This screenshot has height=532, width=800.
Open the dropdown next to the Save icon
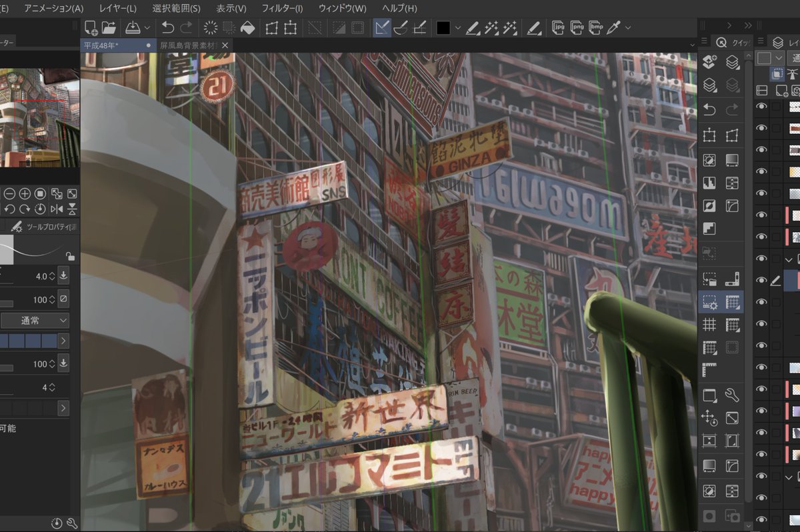[x=147, y=28]
